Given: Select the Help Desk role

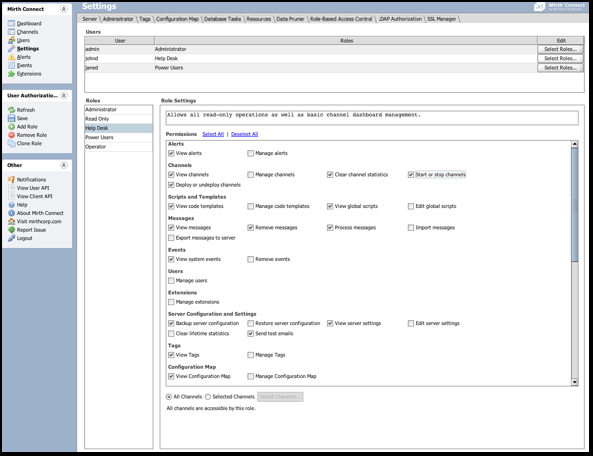Looking at the screenshot, I should (119, 128).
